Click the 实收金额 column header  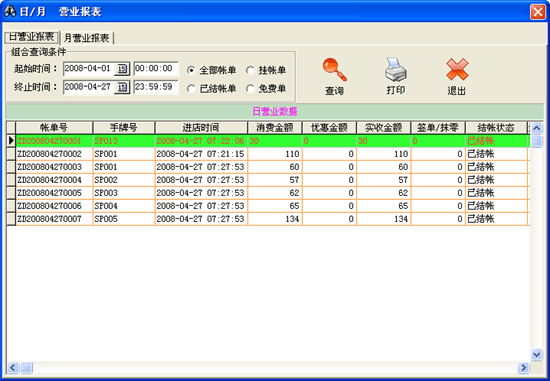383,128
